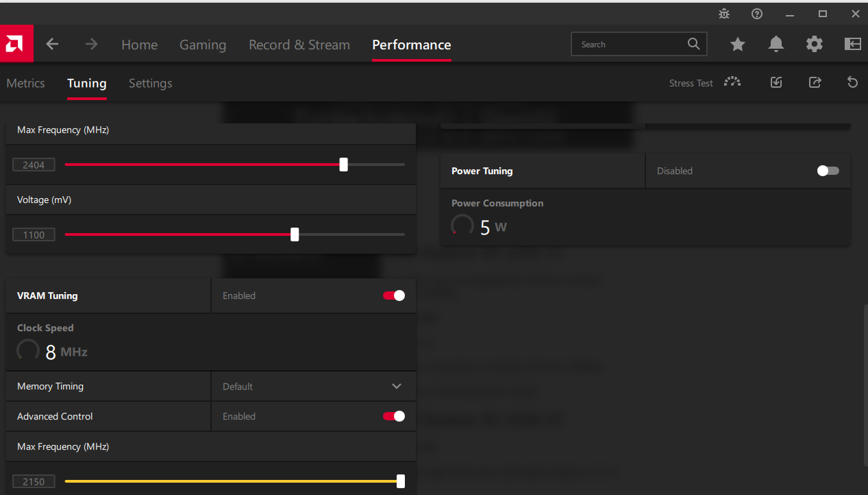Click the AMD logo icon
Viewport: 868px width, 495px height.
(x=16, y=45)
